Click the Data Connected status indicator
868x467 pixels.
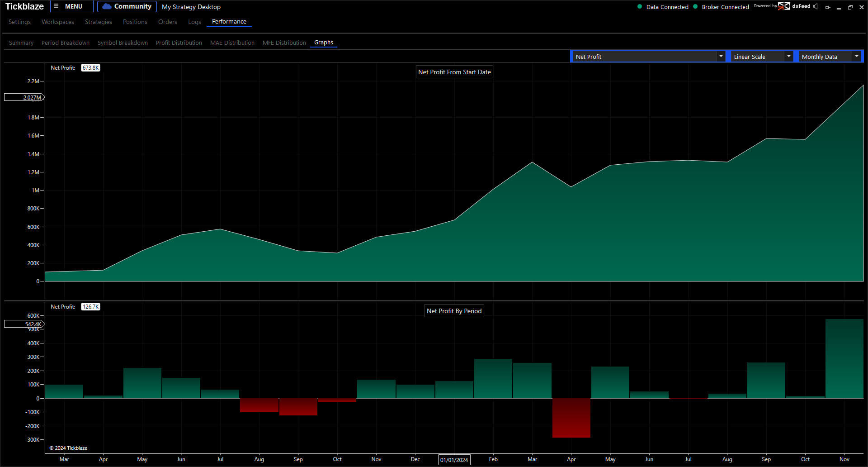[663, 7]
